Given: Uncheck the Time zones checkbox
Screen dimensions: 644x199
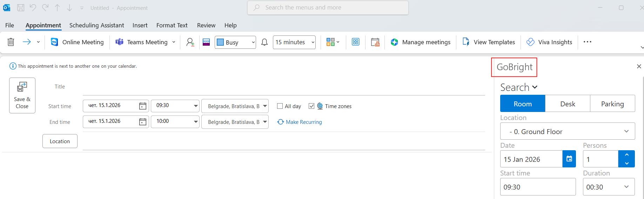Looking at the screenshot, I should [311, 106].
